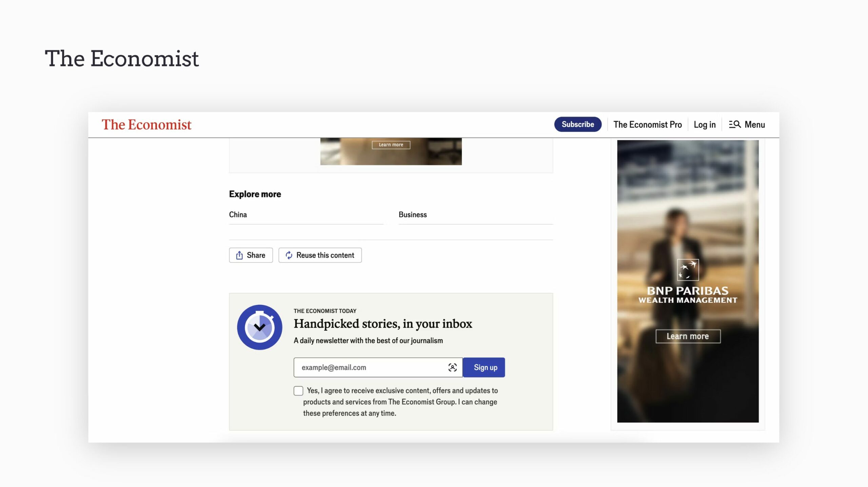Click the red Economist logo in header

pyautogui.click(x=146, y=125)
